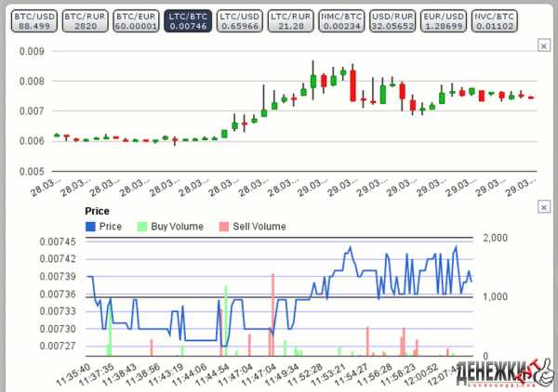The width and height of the screenshot is (558, 392).
Task: Toggle the Sell Volume series label
Action: [259, 227]
